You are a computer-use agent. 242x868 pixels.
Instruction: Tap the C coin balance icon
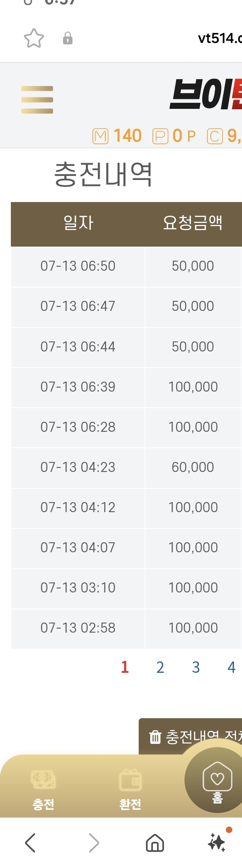pyautogui.click(x=215, y=136)
